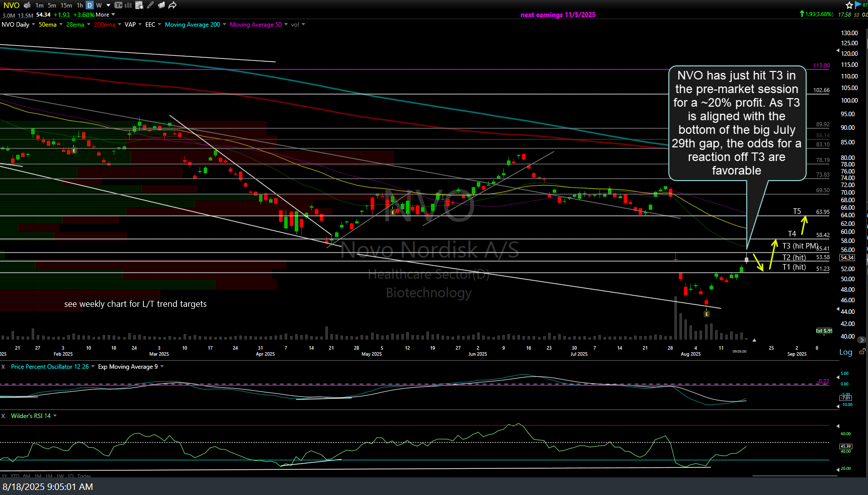Click the 45.39 RSI value tag

click(x=846, y=446)
